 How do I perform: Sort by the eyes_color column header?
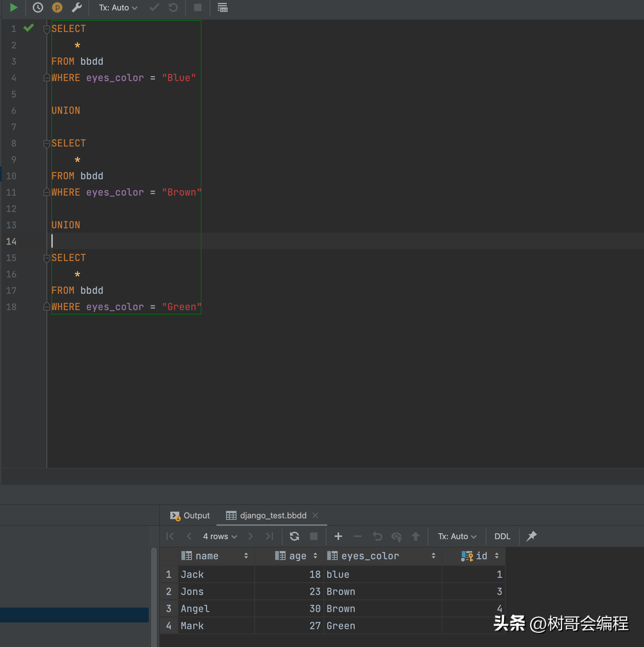pyautogui.click(x=370, y=556)
